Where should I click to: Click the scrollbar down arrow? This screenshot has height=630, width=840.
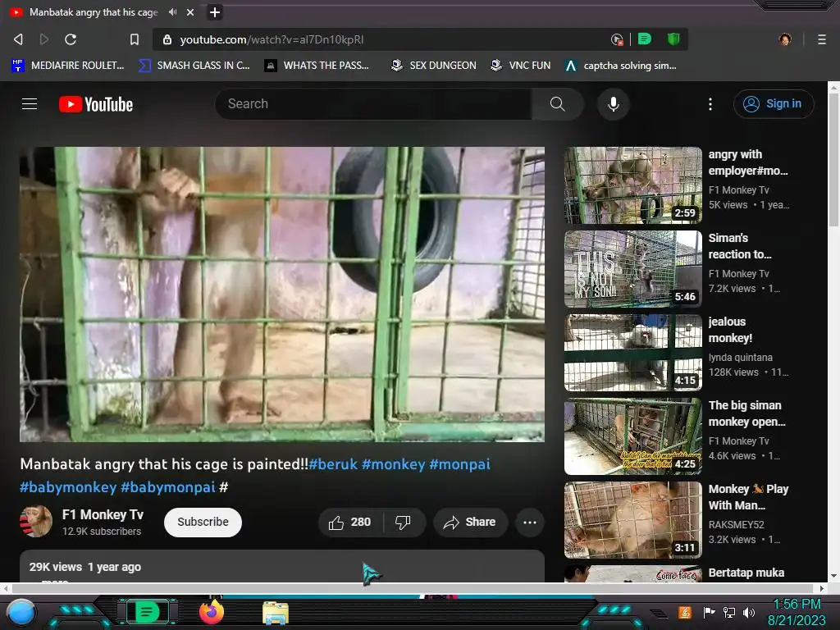point(833,577)
